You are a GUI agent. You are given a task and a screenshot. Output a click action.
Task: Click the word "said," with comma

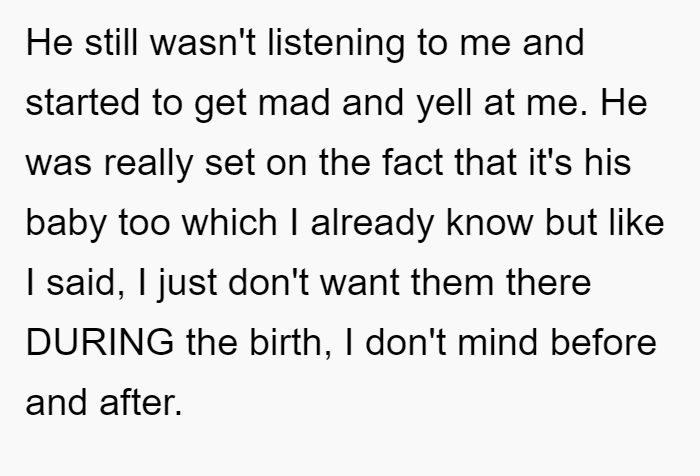[x=86, y=282]
